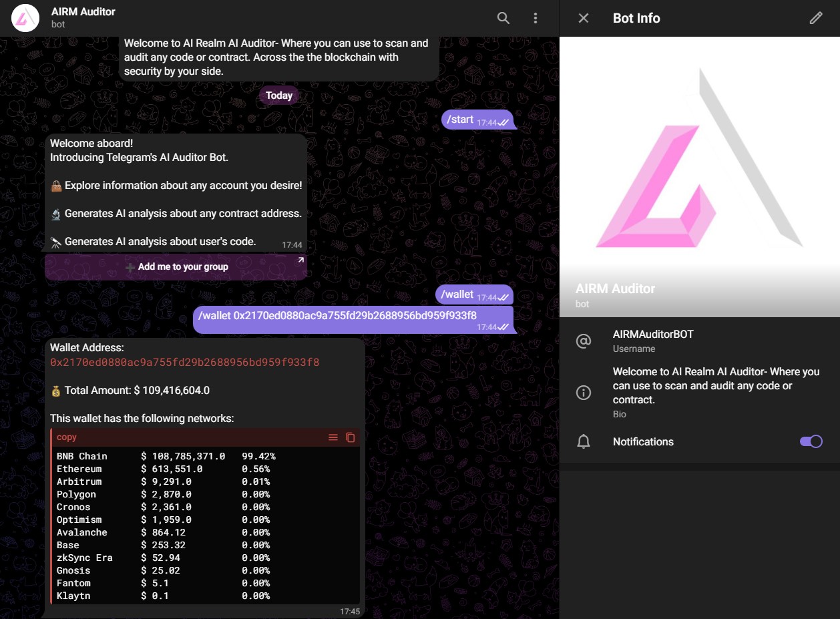Image resolution: width=840 pixels, height=619 pixels.
Task: Click the AIRM Auditor avatar in chat header
Action: (x=25, y=18)
